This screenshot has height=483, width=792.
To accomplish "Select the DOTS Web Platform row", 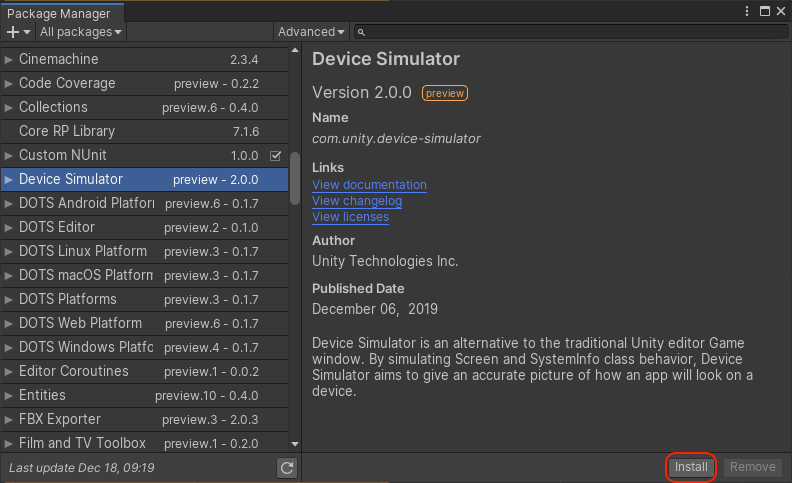I will click(144, 323).
